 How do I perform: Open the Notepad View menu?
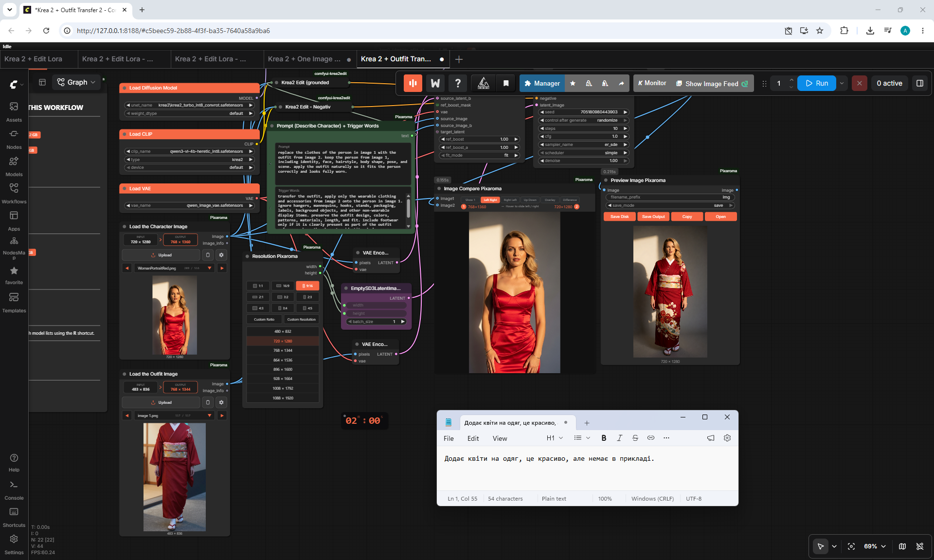[500, 438]
